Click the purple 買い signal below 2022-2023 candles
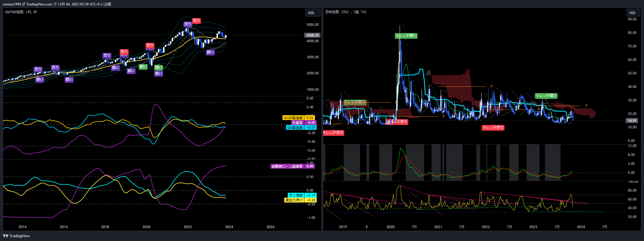644x241 pixels. point(210,52)
